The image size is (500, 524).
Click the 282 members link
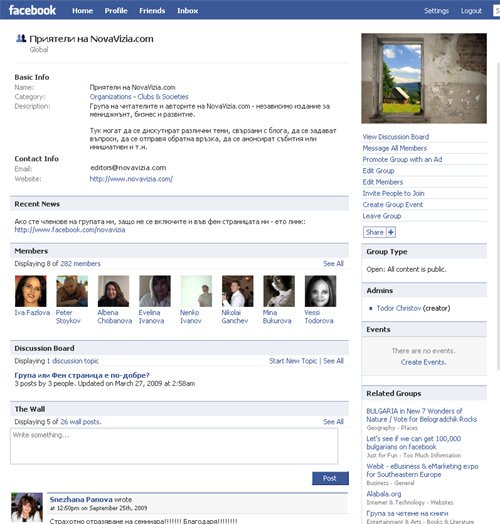(x=80, y=264)
